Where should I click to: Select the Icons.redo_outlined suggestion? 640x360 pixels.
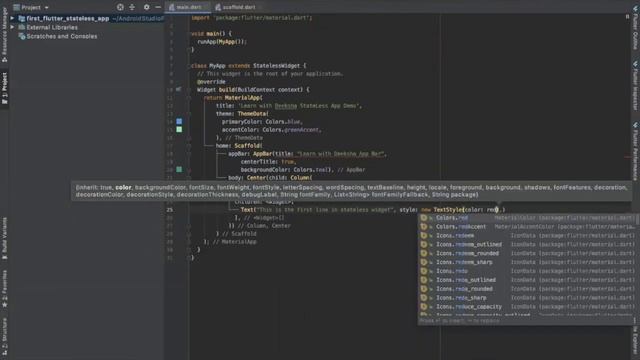[x=527, y=280]
